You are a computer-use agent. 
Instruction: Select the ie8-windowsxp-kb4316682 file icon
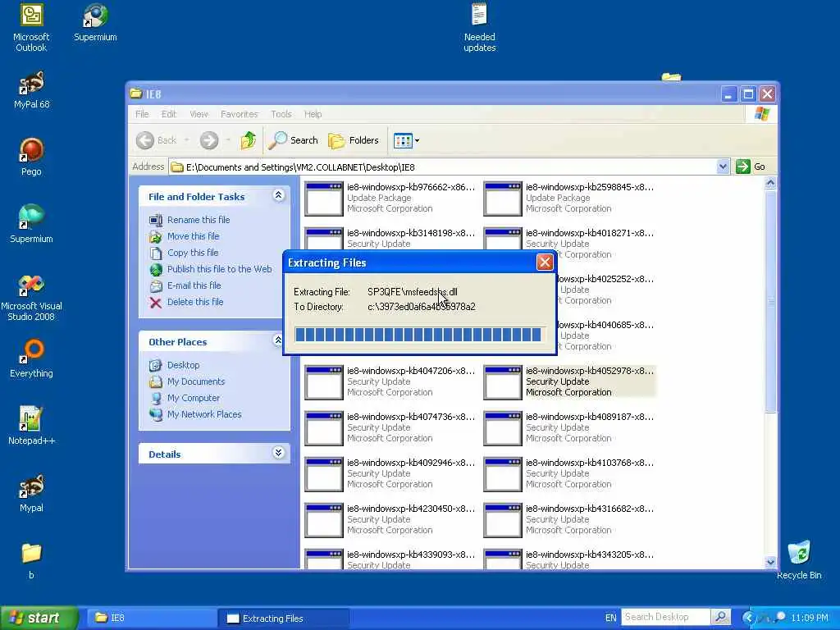click(502, 519)
